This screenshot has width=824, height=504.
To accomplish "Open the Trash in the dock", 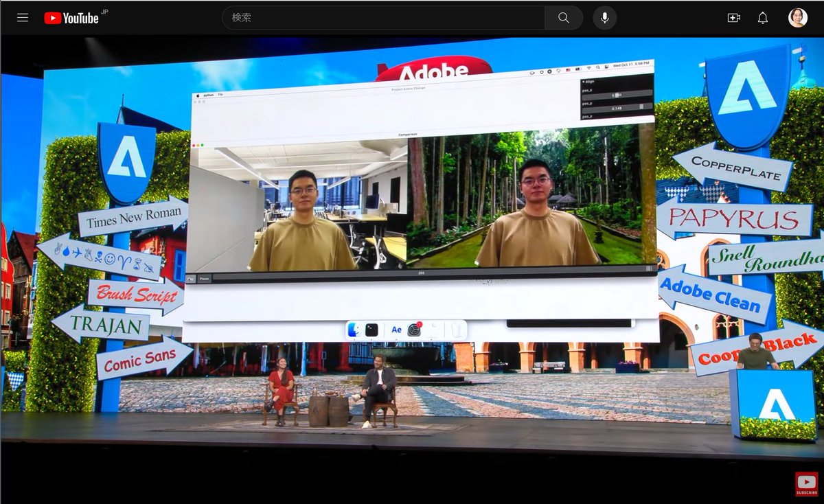I will (457, 330).
